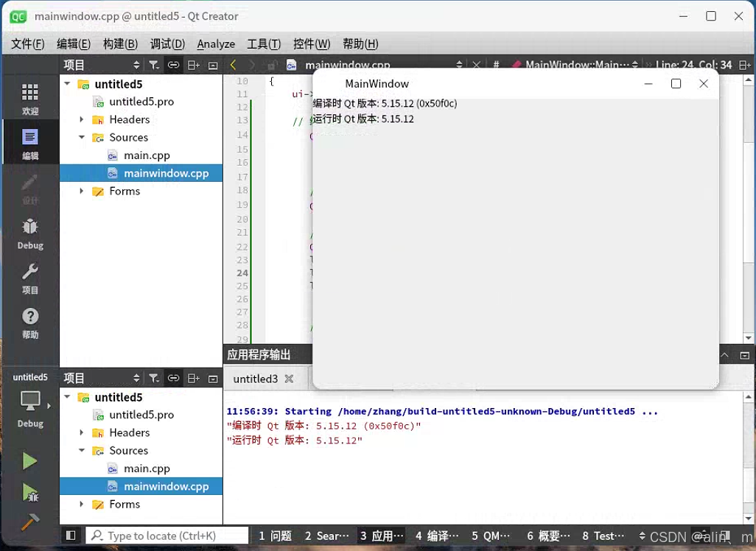
Task: Close the untitled3 output tab
Action: (x=289, y=379)
